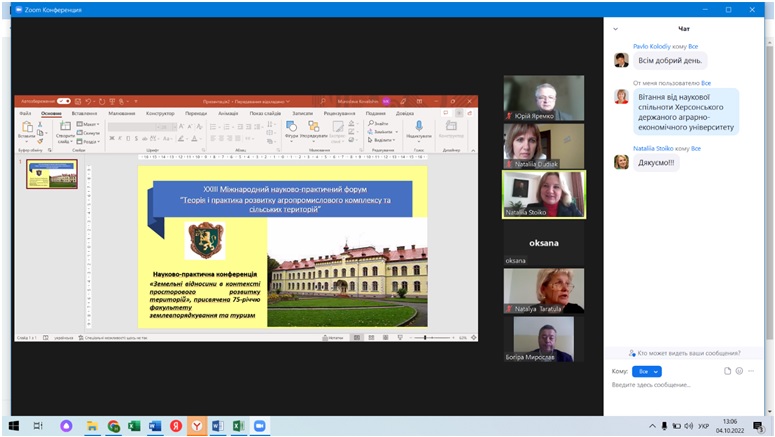The image size is (775, 437).
Task: Click the Zoom app icon in taskbar
Action: (x=260, y=425)
